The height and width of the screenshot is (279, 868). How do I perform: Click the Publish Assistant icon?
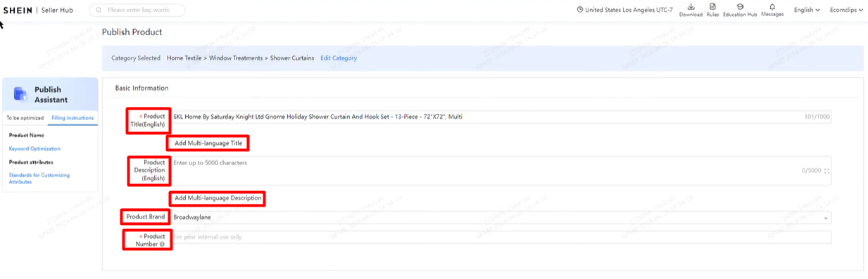20,93
